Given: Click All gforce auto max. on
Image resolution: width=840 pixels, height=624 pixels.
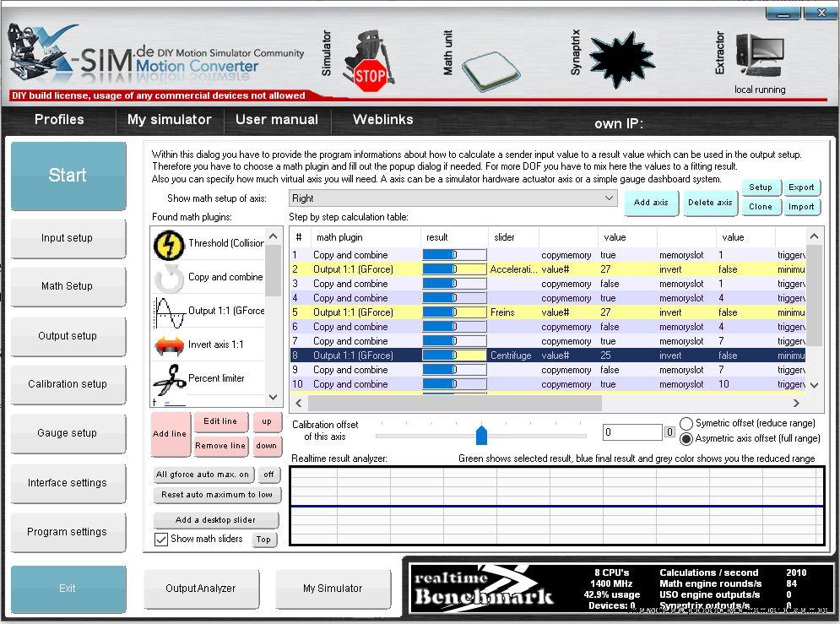Looking at the screenshot, I should pyautogui.click(x=203, y=475).
